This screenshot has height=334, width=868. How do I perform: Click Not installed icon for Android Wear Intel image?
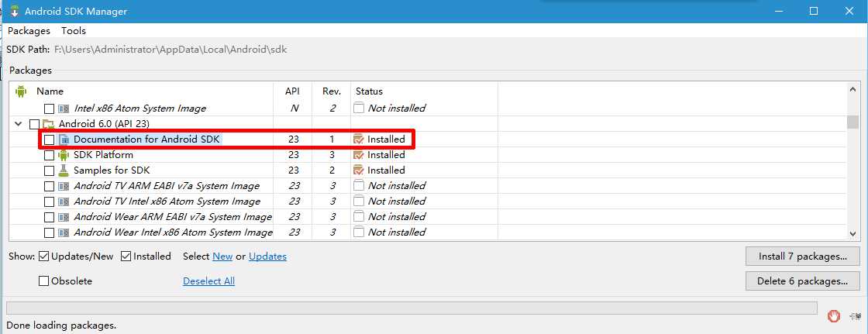coord(359,232)
